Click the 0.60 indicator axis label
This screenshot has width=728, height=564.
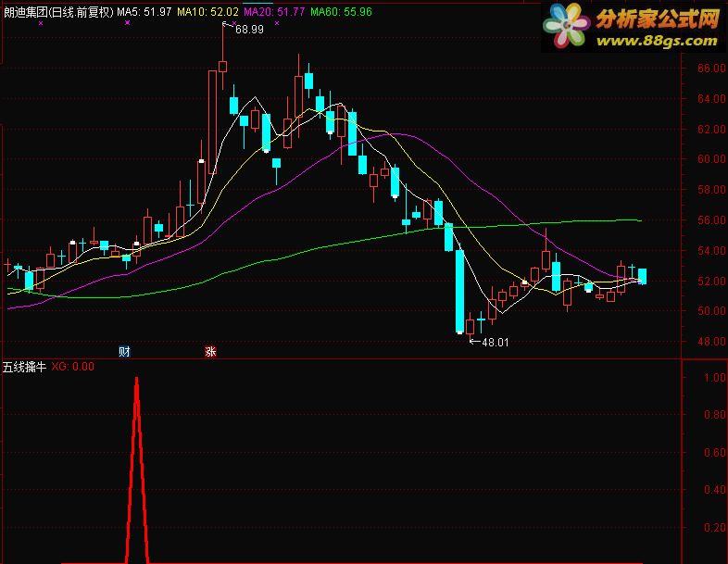715,452
